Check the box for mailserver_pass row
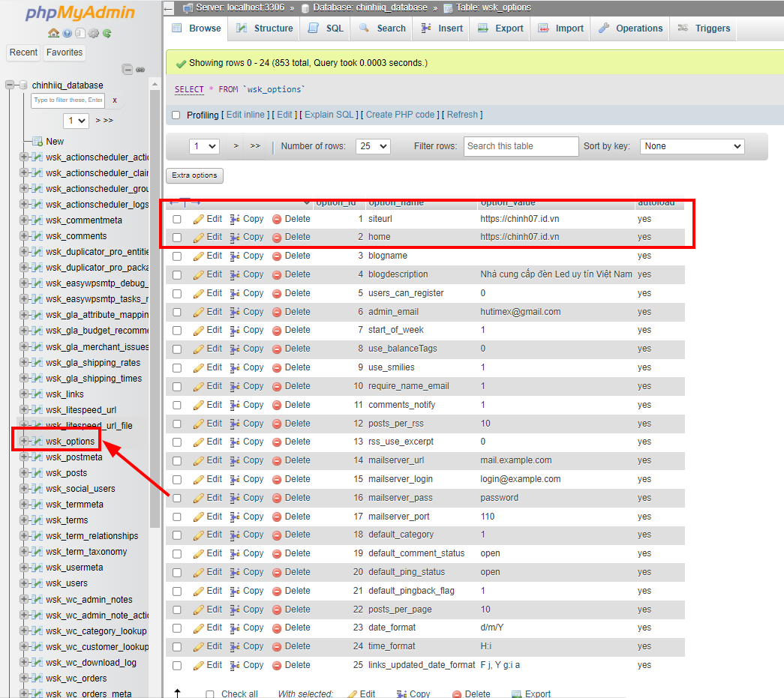This screenshot has width=784, height=698. click(177, 498)
